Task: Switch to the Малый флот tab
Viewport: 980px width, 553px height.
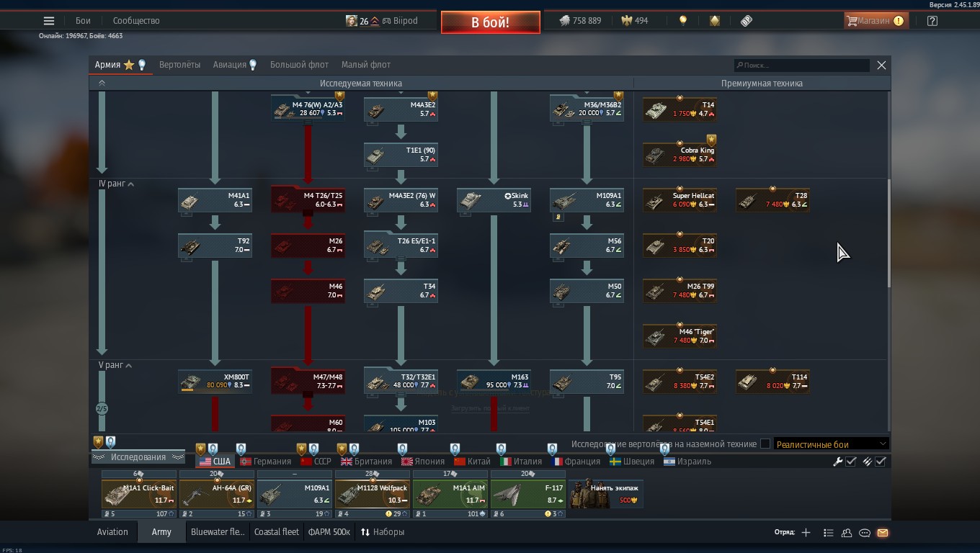Action: [x=366, y=65]
